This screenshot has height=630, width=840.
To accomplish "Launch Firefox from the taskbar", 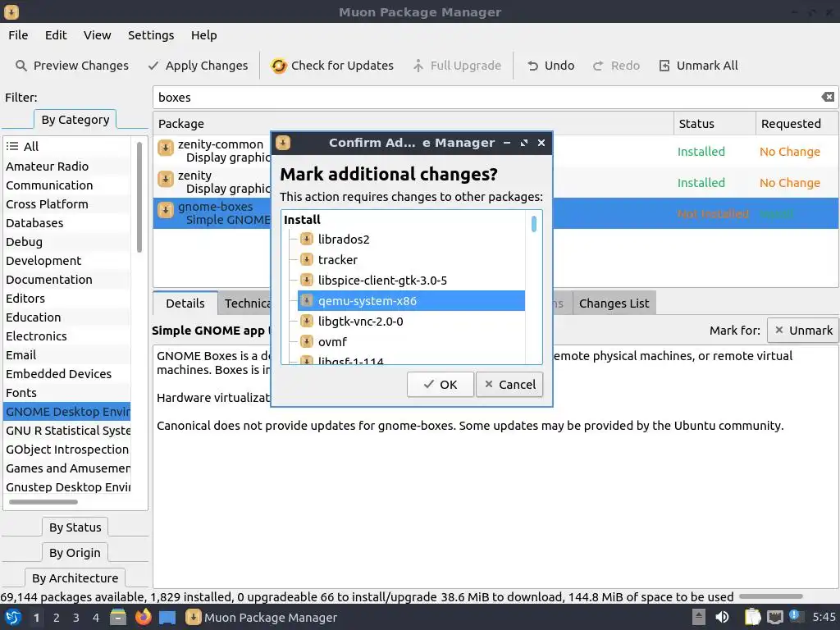I will 143,617.
